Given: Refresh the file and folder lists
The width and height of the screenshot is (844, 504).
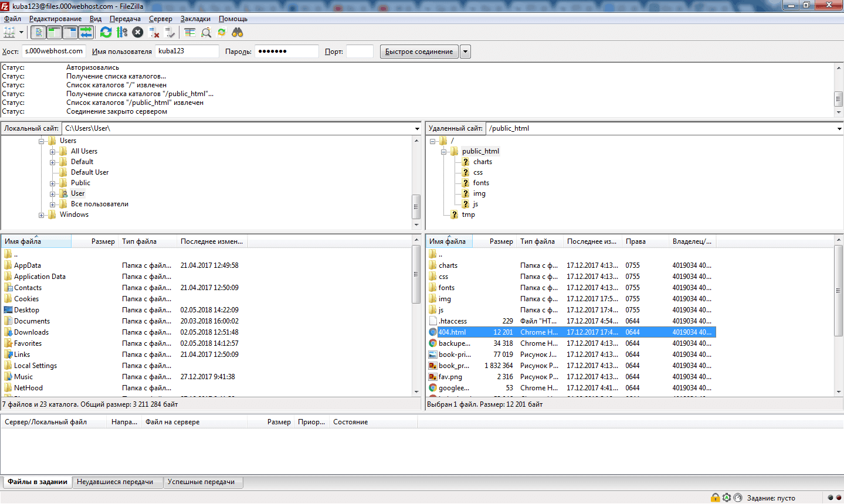Looking at the screenshot, I should pyautogui.click(x=106, y=32).
